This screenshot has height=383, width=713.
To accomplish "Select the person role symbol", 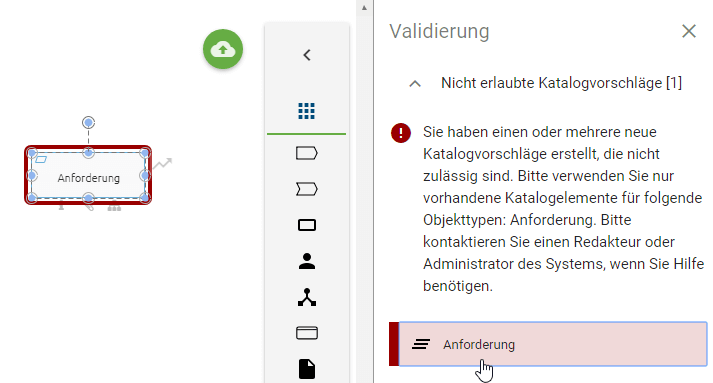I will pyautogui.click(x=306, y=261).
